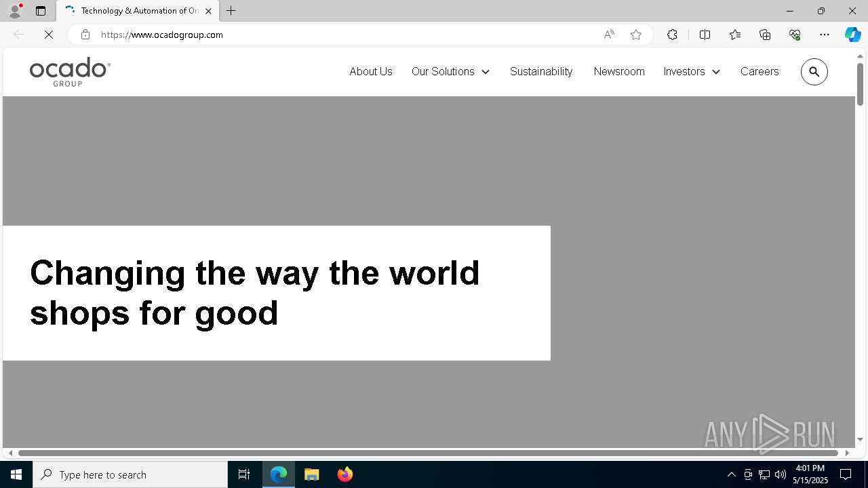Screen dimensions: 868x488
Task: Click the Microsoft Edge taskbar icon
Action: (x=279, y=474)
